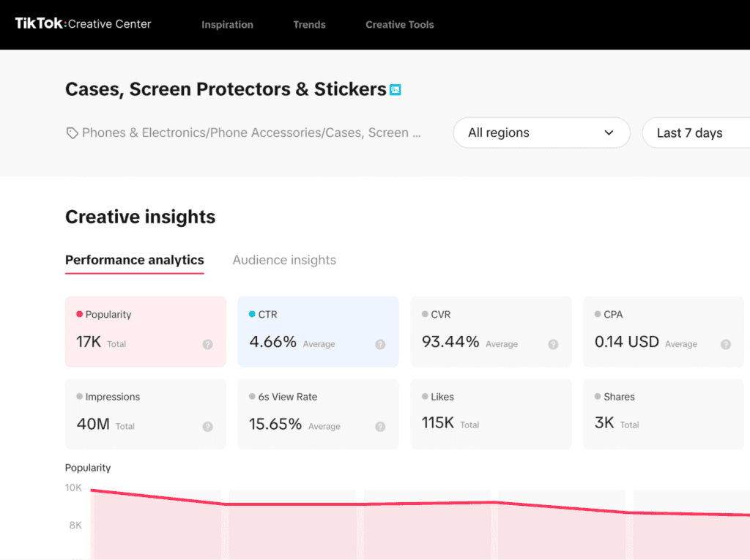750x560 pixels.
Task: Open the Trends section in the top navigation
Action: tap(309, 24)
